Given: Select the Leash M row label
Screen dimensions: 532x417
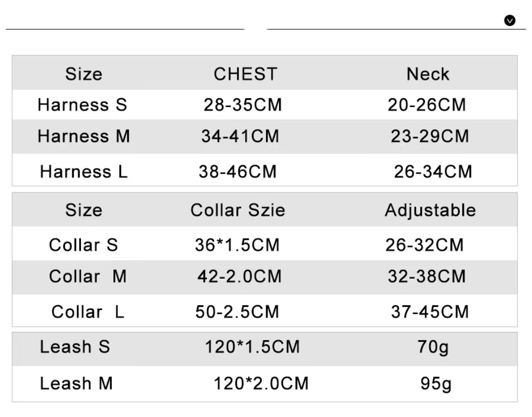Looking at the screenshot, I should point(76,383).
